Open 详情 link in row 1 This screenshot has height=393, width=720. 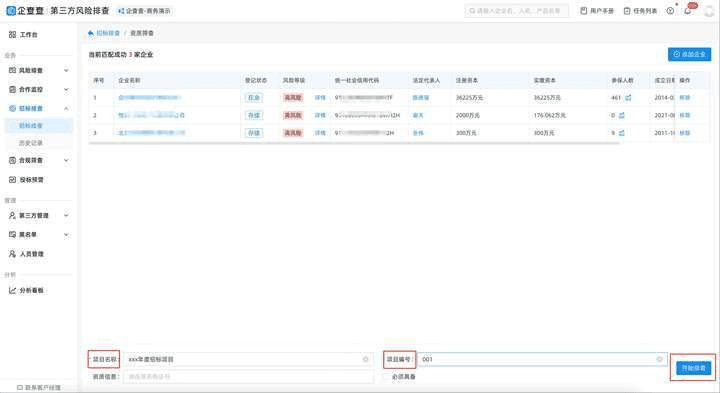pos(320,97)
